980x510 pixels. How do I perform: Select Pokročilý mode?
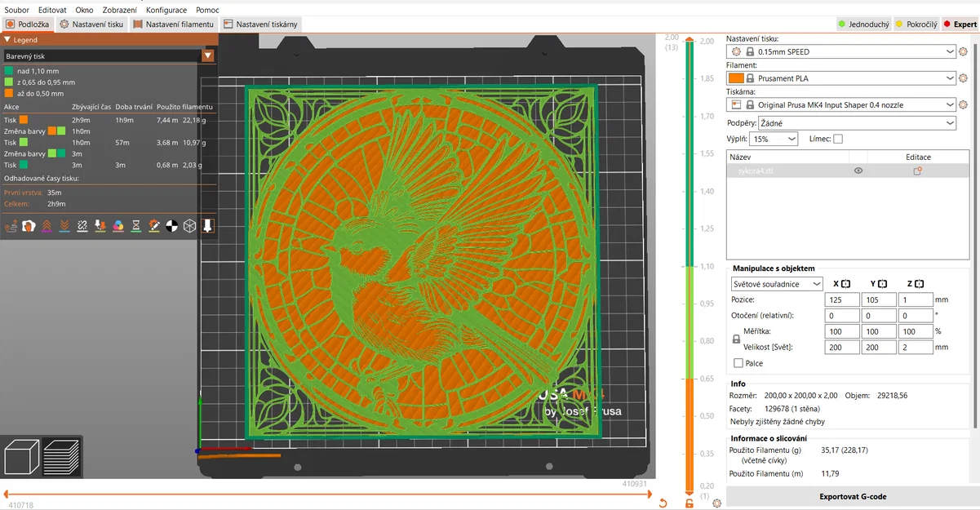pyautogui.click(x=916, y=24)
